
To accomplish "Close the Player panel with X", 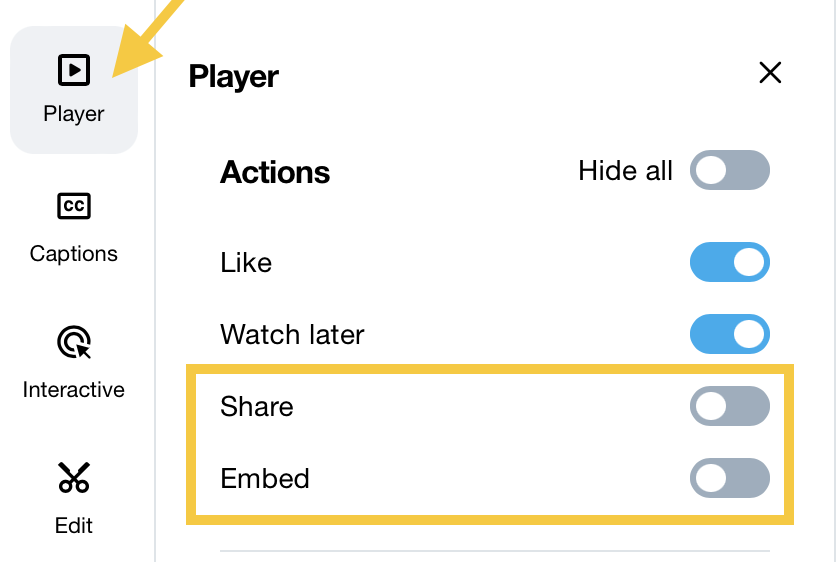I will (770, 73).
